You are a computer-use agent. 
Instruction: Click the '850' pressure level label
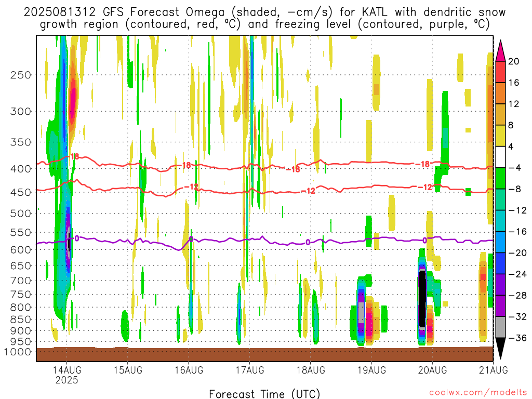21,320
